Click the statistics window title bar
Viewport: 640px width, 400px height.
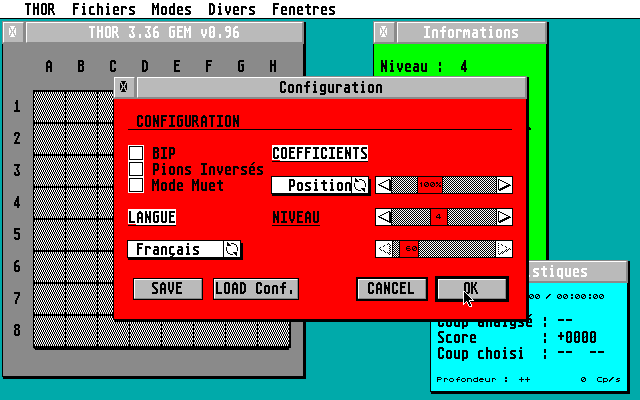[x=578, y=272]
